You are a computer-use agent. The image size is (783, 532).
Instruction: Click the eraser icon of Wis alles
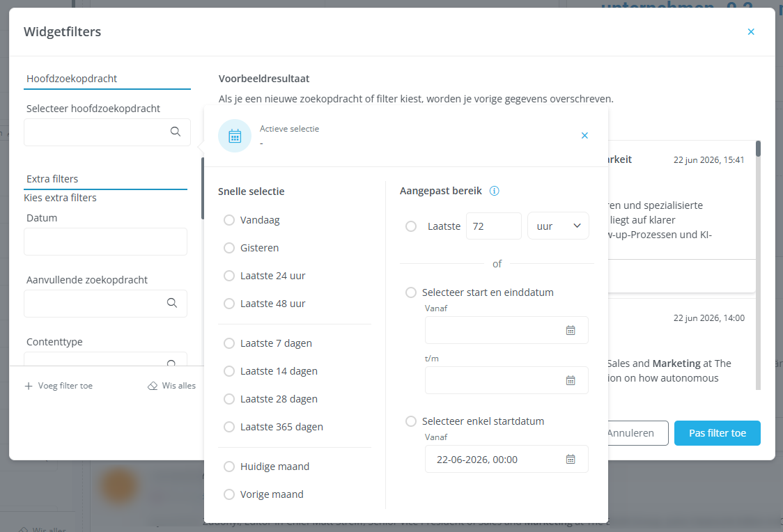(153, 386)
